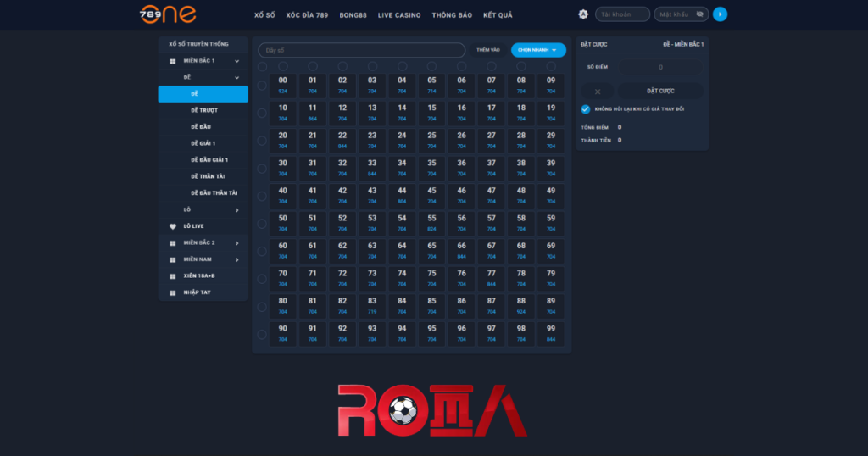868x456 pixels.
Task: Pick number 99 in the grid
Action: click(x=551, y=334)
